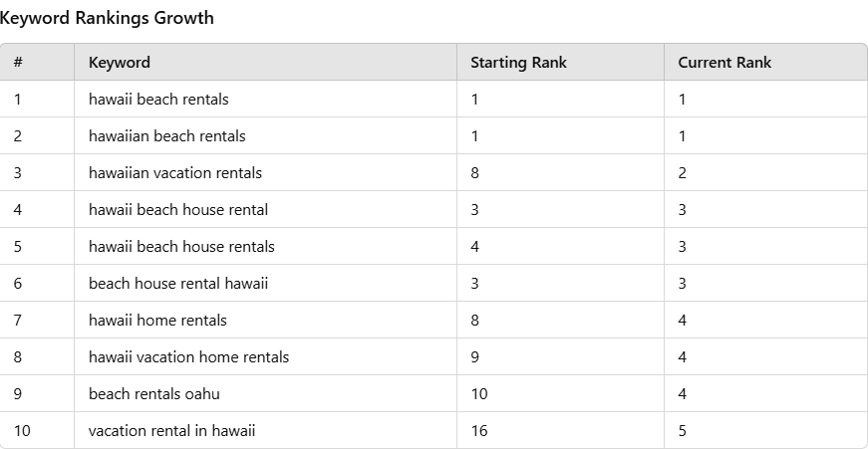Click the "hawaiian beach rentals" keyword

pos(166,136)
